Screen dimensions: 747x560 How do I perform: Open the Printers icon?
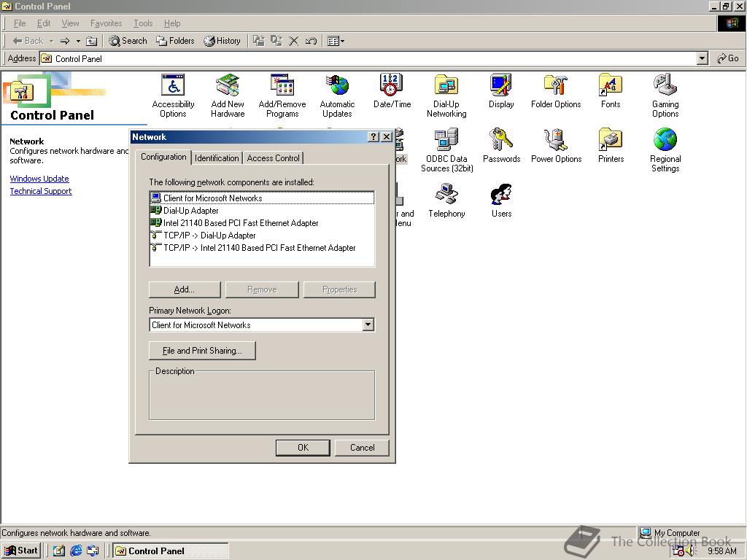(x=611, y=146)
